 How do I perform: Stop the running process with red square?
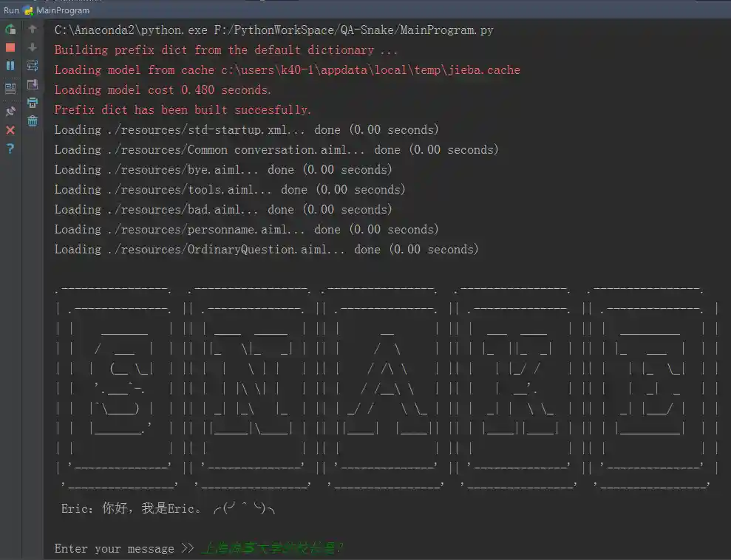coord(10,47)
